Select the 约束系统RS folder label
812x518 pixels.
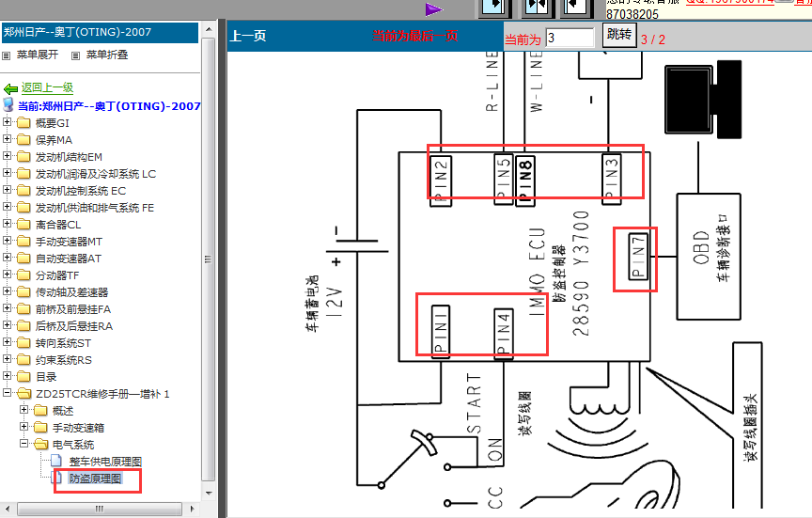pyautogui.click(x=63, y=360)
